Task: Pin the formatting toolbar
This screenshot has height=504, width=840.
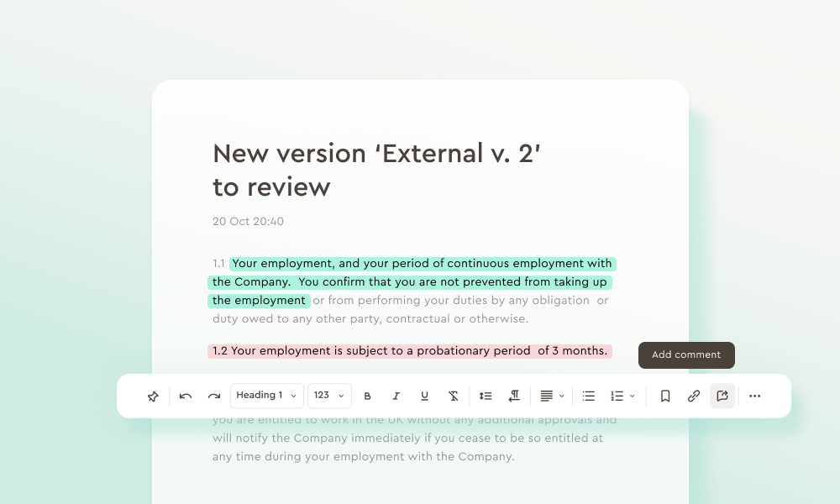Action: pos(153,396)
